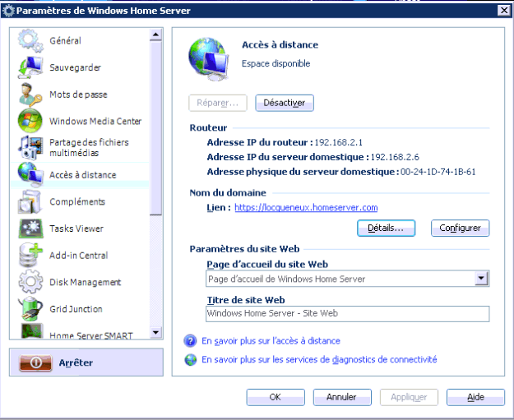514x420 pixels.
Task: Click the Grid Junction battery icon
Action: tap(31, 308)
